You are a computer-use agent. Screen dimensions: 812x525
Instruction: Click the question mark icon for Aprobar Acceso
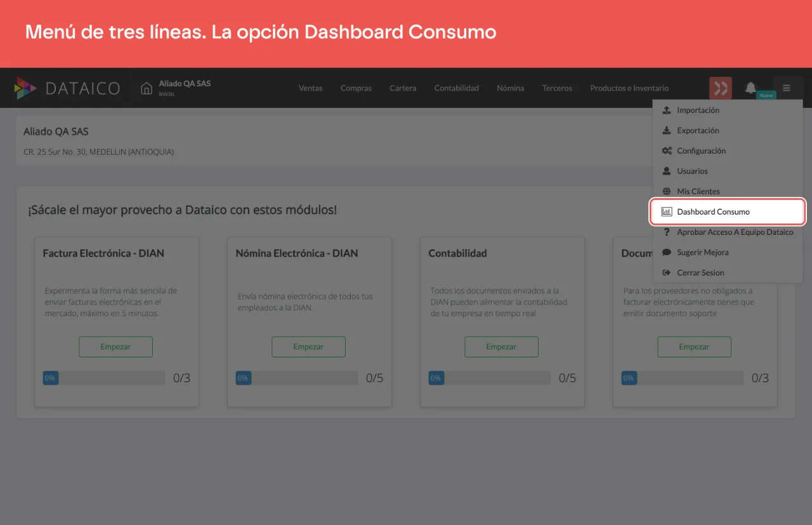click(x=667, y=232)
